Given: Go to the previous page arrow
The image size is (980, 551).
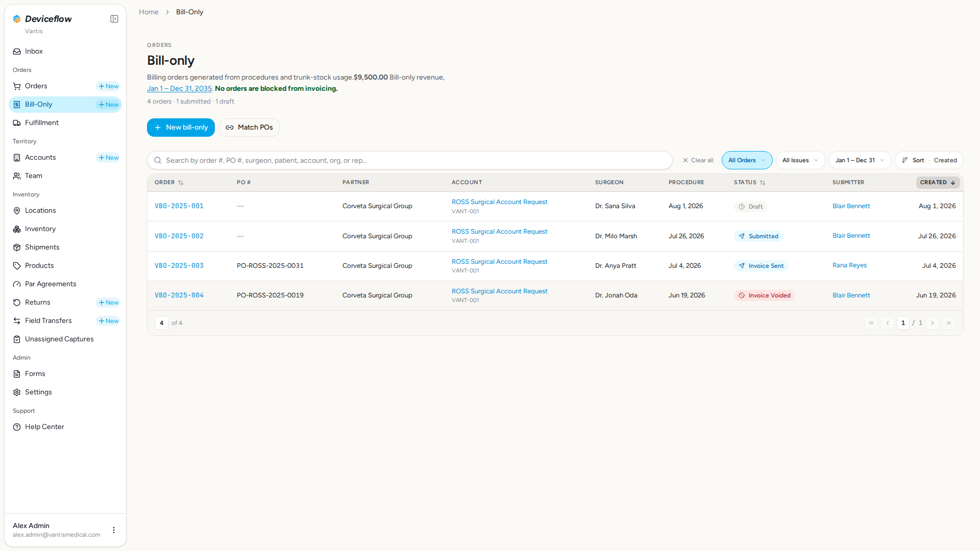Looking at the screenshot, I should (888, 323).
